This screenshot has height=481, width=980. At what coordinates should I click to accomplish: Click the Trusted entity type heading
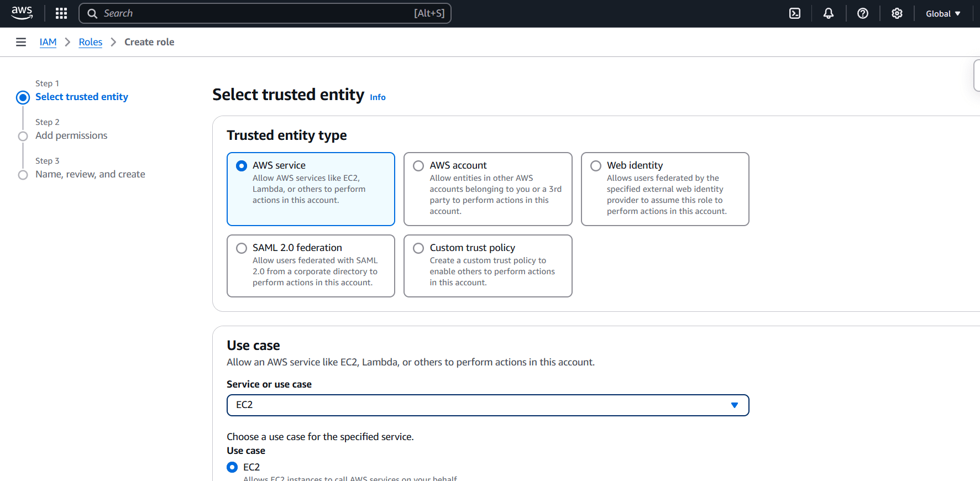[287, 135]
